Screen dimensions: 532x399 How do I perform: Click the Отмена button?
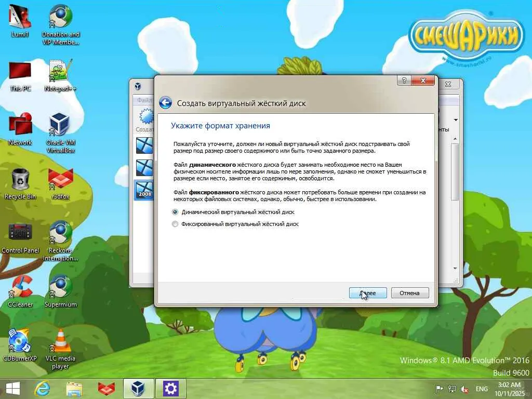409,293
